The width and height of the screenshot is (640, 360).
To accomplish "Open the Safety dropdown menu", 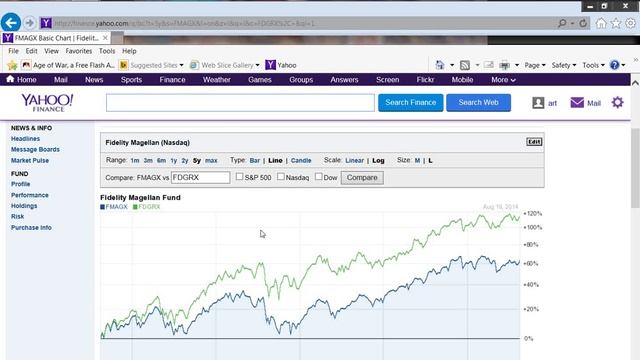I will [x=564, y=65].
